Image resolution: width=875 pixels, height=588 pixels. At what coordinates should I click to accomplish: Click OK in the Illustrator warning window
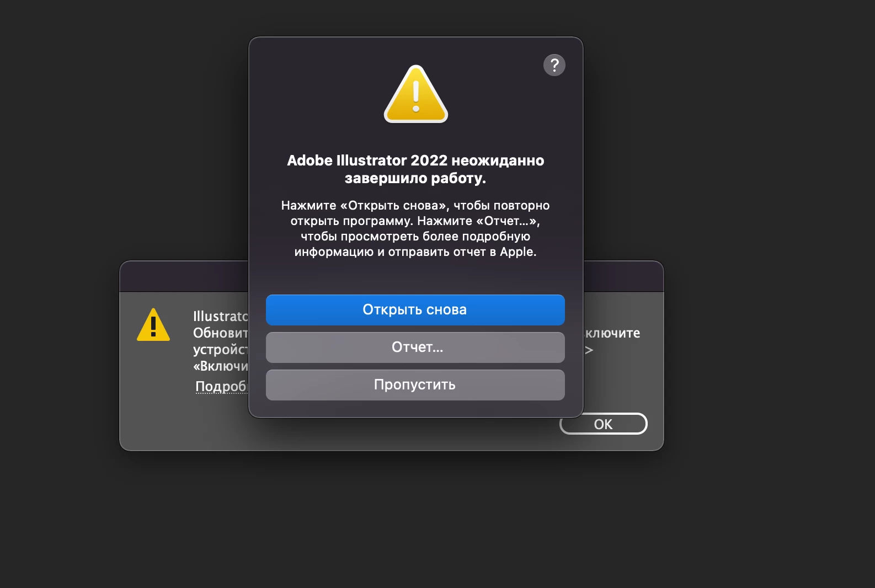click(604, 424)
